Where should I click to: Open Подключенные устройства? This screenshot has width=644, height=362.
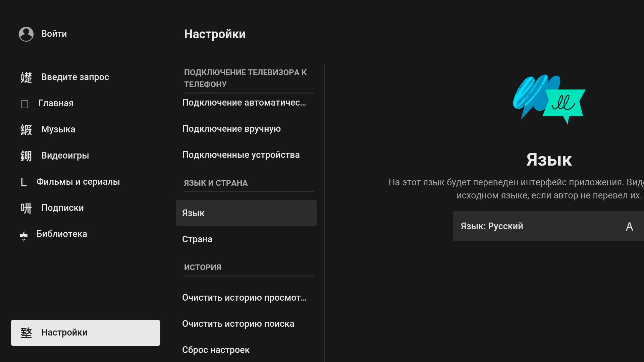click(241, 155)
